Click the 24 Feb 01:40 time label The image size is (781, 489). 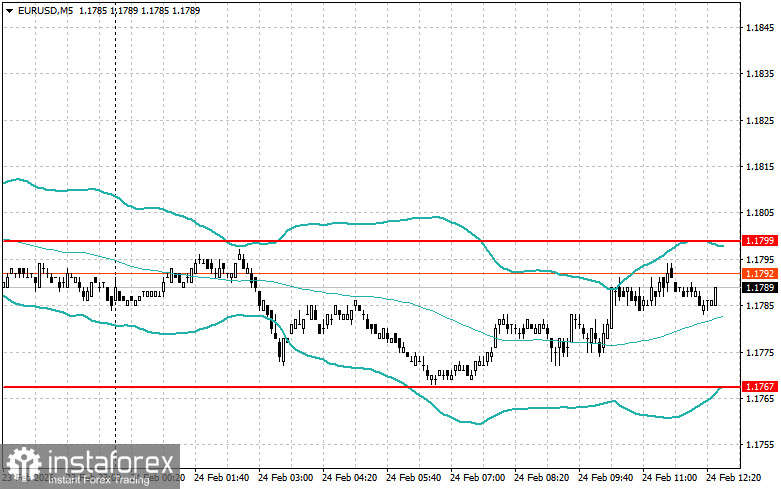pos(221,478)
